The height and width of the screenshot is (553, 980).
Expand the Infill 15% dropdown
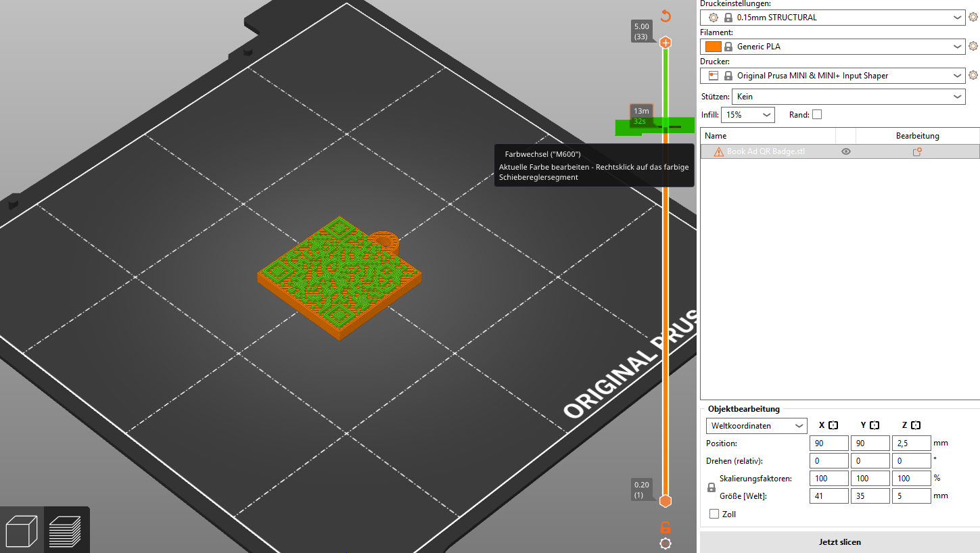tap(747, 115)
